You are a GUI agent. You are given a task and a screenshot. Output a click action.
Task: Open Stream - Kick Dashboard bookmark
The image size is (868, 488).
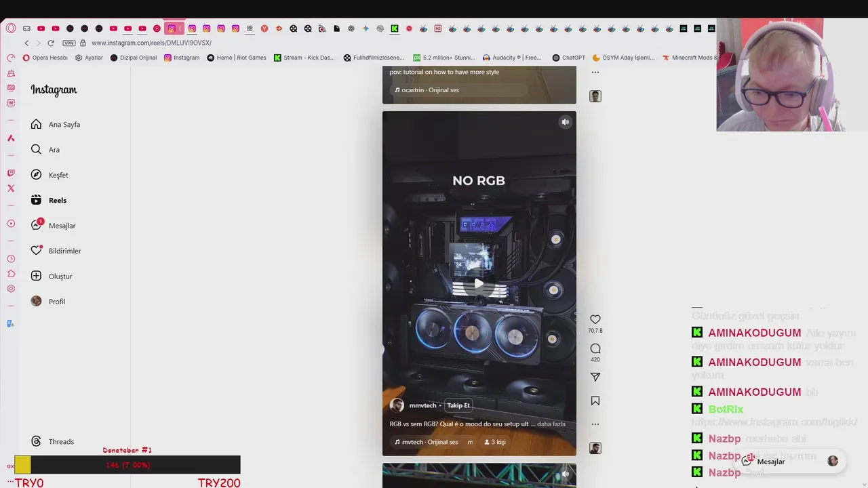[304, 58]
